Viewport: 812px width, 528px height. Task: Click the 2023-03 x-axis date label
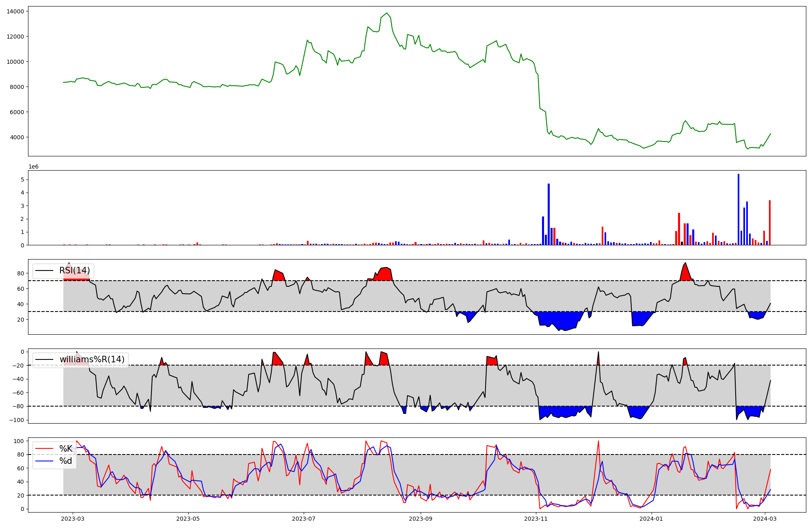73,519
